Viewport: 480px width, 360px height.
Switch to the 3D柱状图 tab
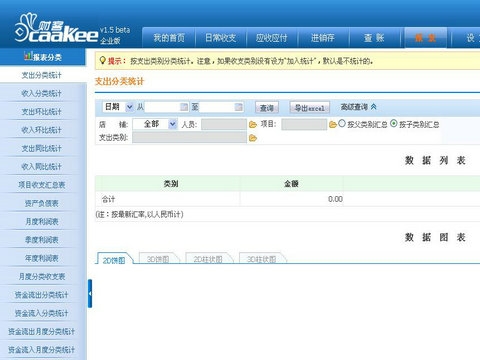262,259
